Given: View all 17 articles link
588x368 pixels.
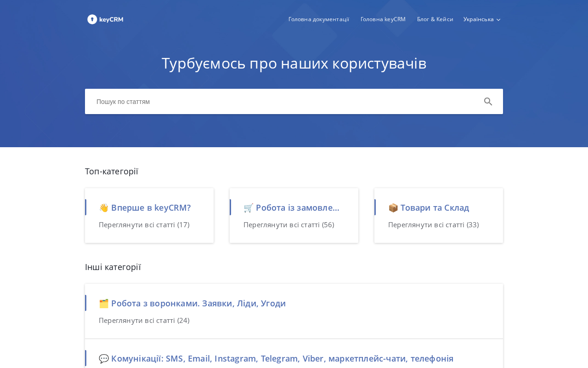Looking at the screenshot, I should 144,225.
